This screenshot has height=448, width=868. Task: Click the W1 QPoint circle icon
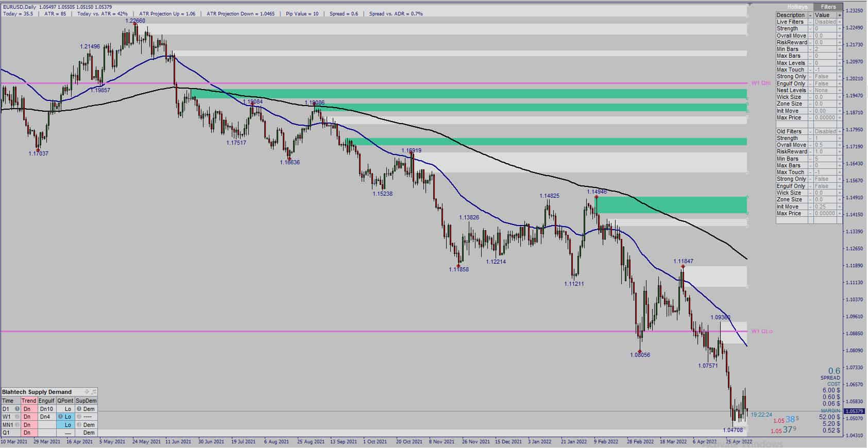(x=60, y=417)
